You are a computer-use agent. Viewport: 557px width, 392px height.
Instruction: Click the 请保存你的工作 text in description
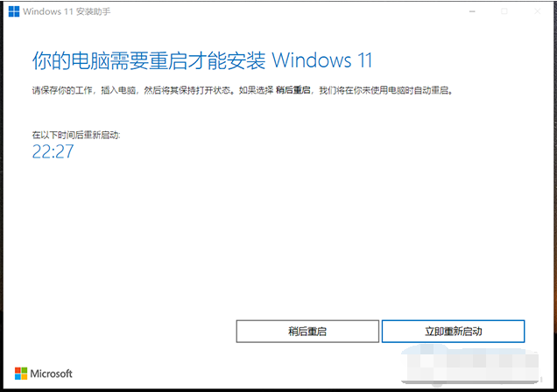click(x=62, y=90)
